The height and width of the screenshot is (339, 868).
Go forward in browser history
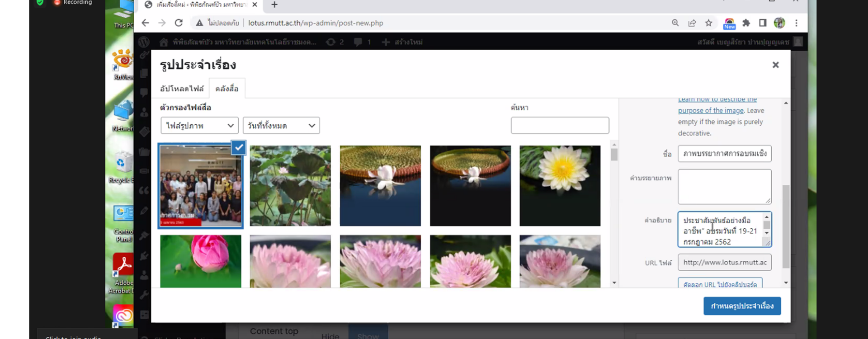coord(162,23)
